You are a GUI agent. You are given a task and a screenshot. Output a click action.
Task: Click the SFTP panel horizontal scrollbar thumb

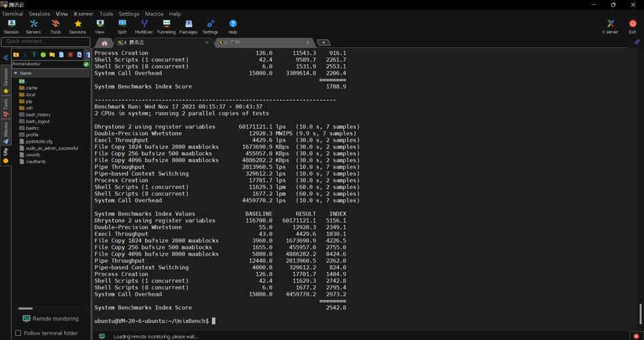pos(25,309)
